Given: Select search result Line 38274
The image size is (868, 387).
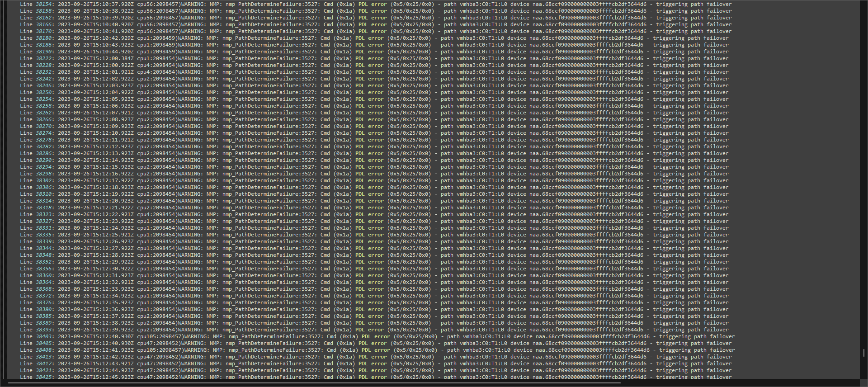Looking at the screenshot, I should pos(374,133).
